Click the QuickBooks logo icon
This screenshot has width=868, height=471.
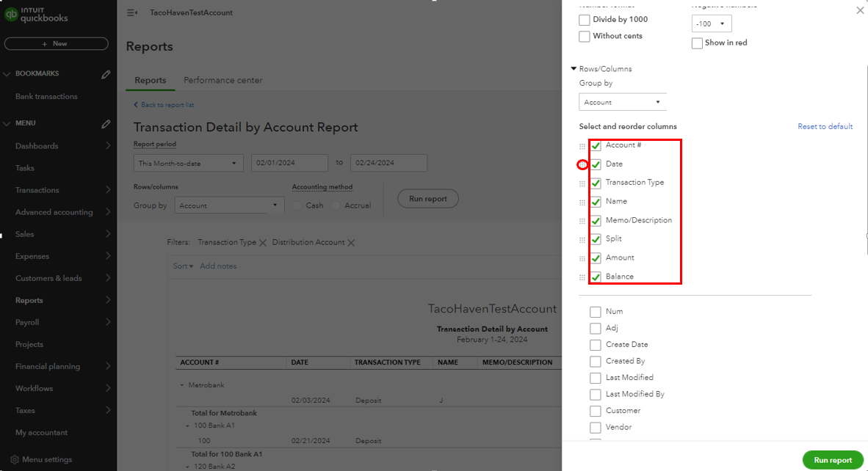pos(11,14)
